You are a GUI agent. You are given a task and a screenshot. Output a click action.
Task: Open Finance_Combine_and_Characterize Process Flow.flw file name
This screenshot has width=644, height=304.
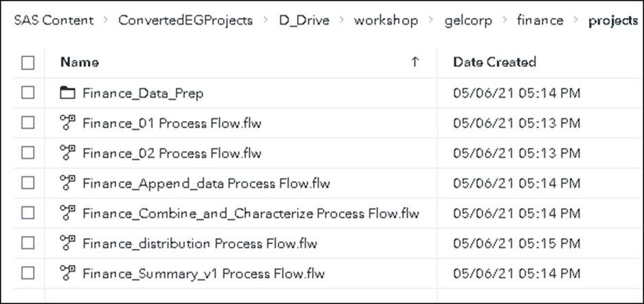pos(250,213)
